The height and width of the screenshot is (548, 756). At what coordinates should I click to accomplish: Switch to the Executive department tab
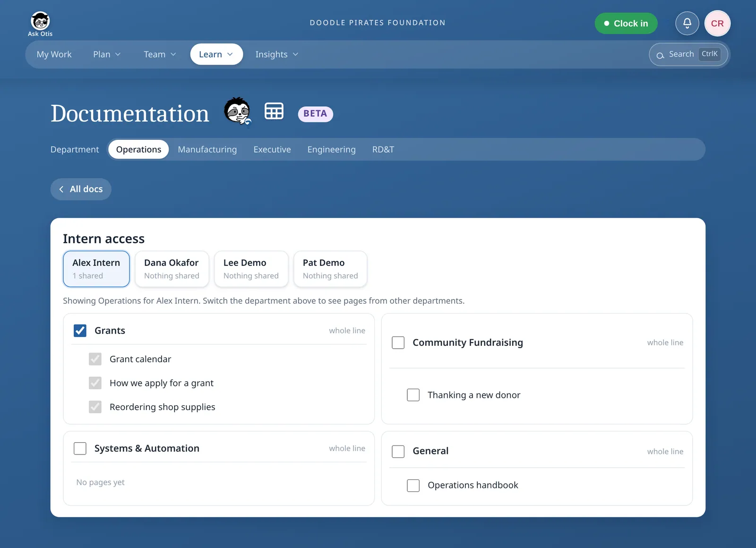coord(272,149)
